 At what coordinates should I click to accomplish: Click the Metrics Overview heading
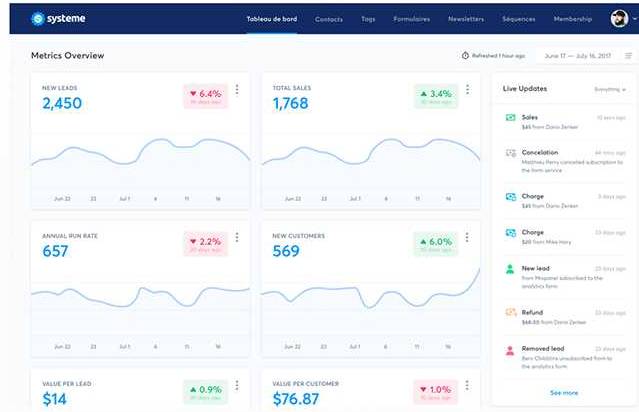pyautogui.click(x=68, y=55)
